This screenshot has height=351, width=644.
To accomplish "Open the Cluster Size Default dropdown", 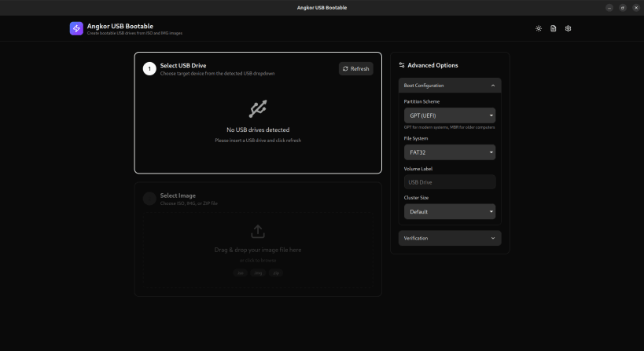I will pyautogui.click(x=450, y=211).
